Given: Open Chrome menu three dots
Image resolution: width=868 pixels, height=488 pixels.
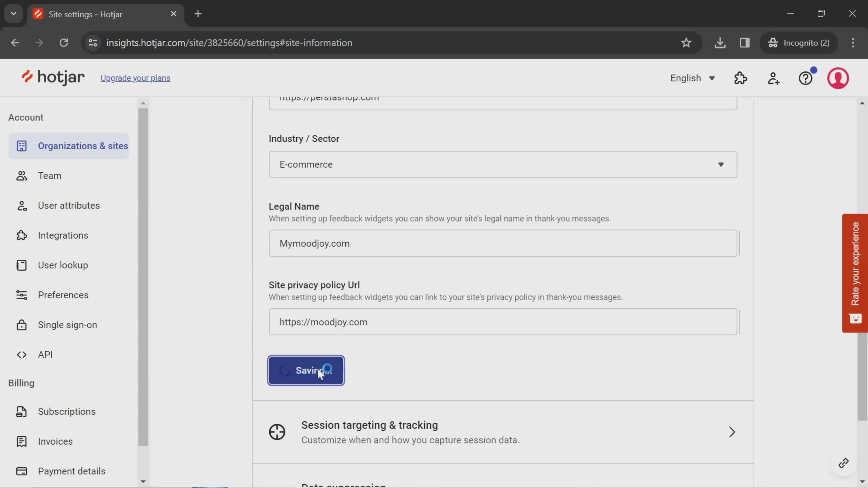Looking at the screenshot, I should [853, 43].
